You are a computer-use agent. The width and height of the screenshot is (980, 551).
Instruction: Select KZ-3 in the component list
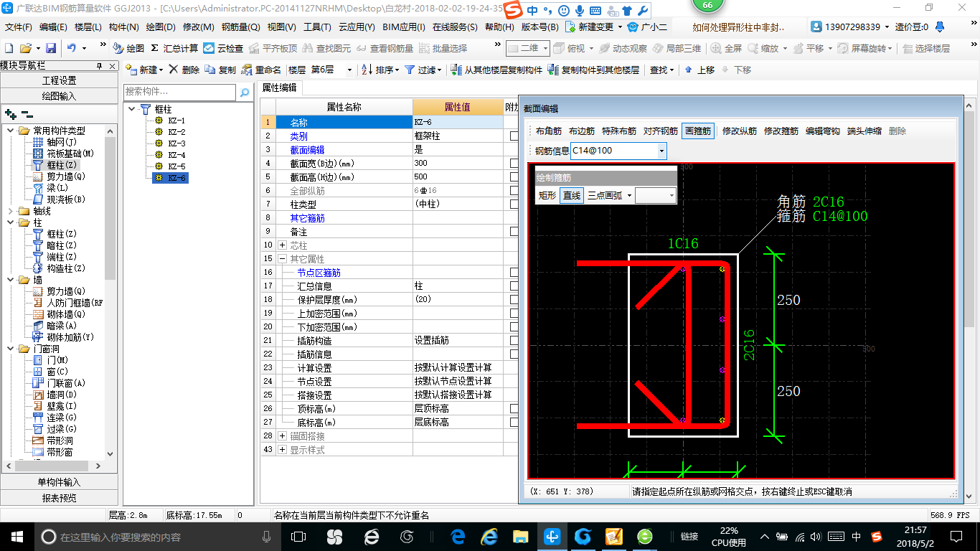coord(176,143)
